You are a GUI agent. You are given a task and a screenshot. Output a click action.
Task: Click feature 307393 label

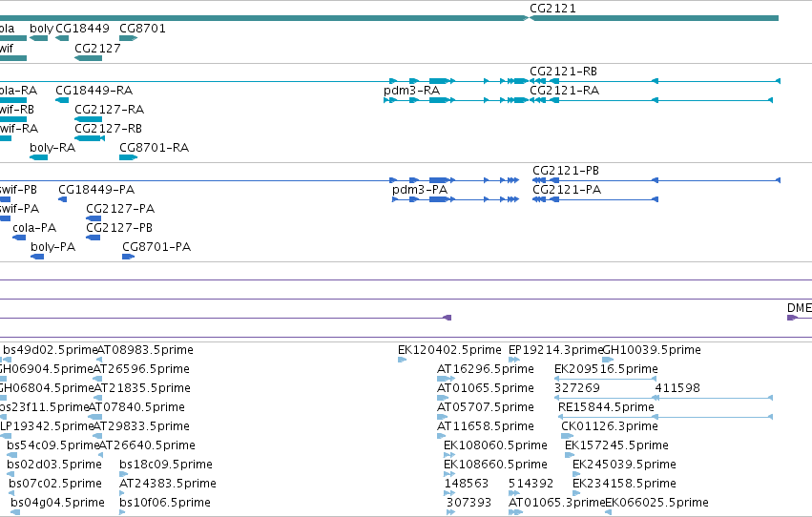tap(468, 504)
